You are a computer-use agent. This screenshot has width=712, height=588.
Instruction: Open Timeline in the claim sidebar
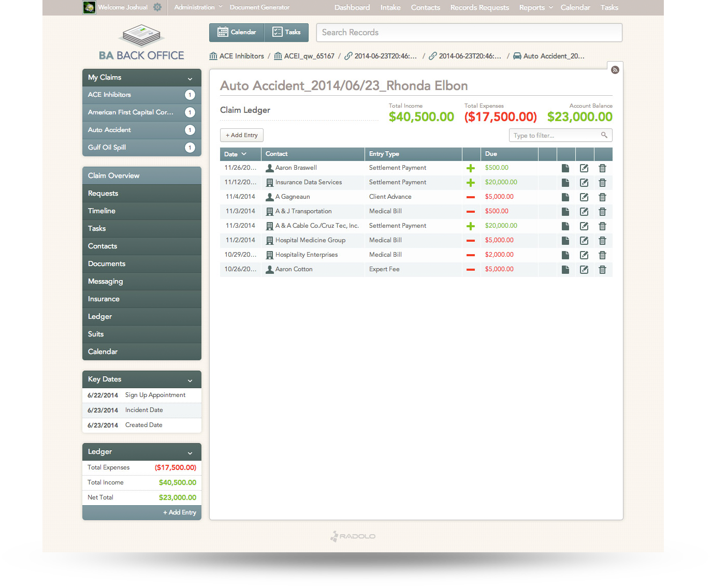coord(101,211)
